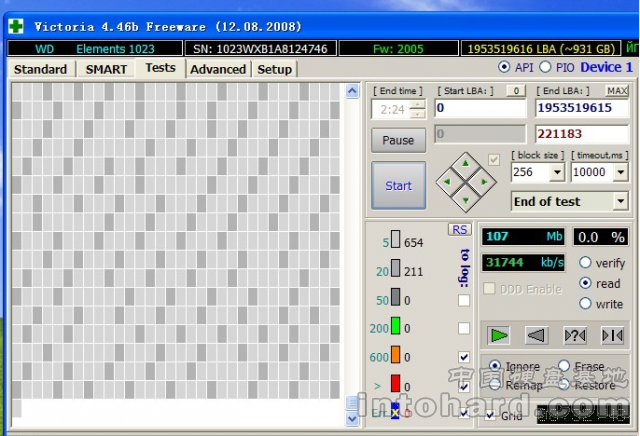Click the 0.0 % progress readout
This screenshot has height=436, width=640.
coord(601,237)
